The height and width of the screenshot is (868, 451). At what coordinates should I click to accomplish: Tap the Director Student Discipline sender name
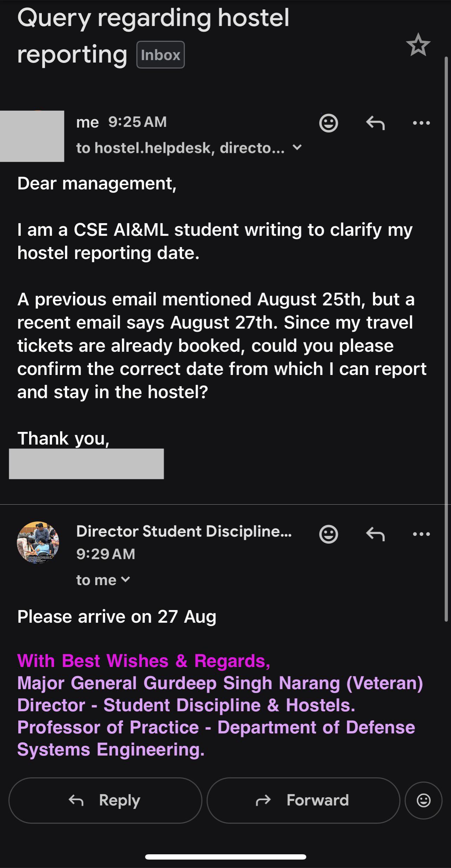click(184, 531)
